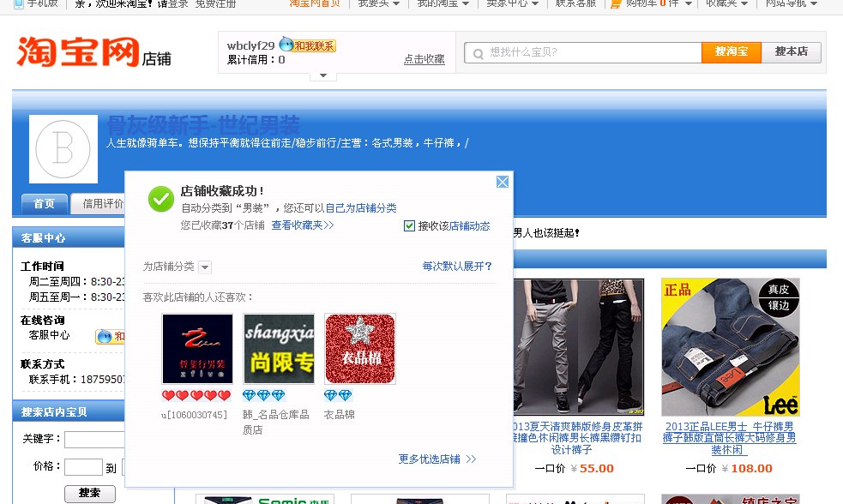Open the 查看收藏夹>> link
This screenshot has width=843, height=504.
click(x=303, y=225)
